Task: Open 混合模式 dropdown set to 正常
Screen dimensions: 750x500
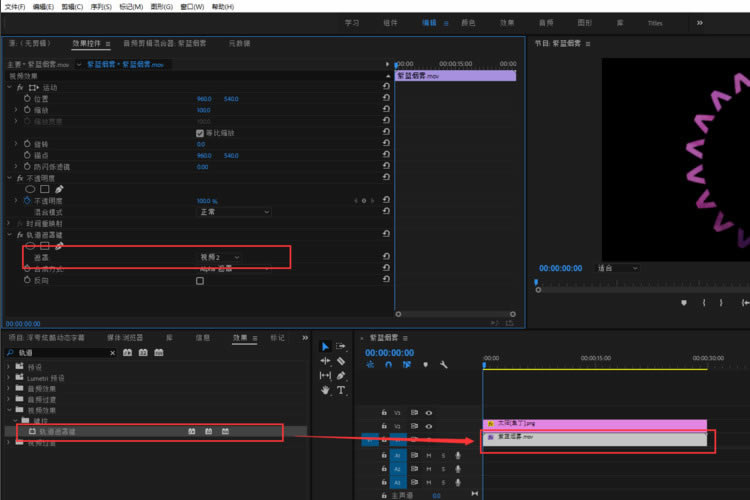Action: click(233, 212)
